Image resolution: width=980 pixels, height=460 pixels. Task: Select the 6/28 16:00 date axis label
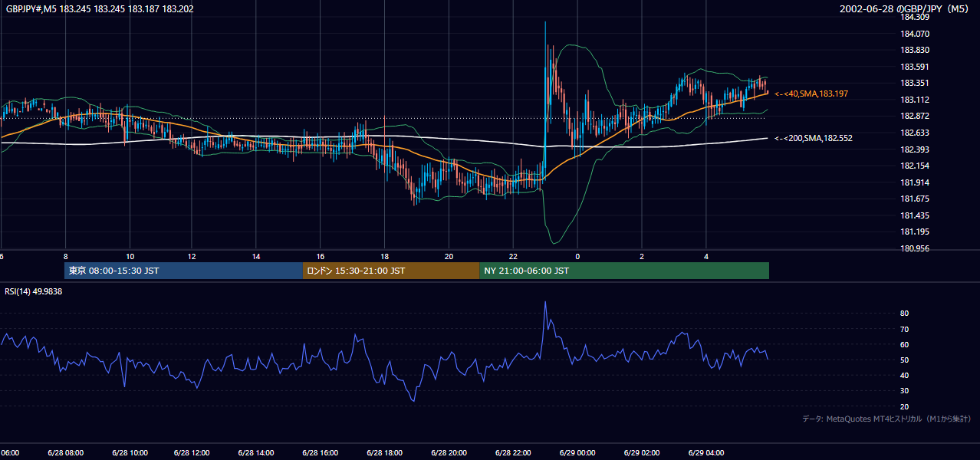click(x=320, y=453)
